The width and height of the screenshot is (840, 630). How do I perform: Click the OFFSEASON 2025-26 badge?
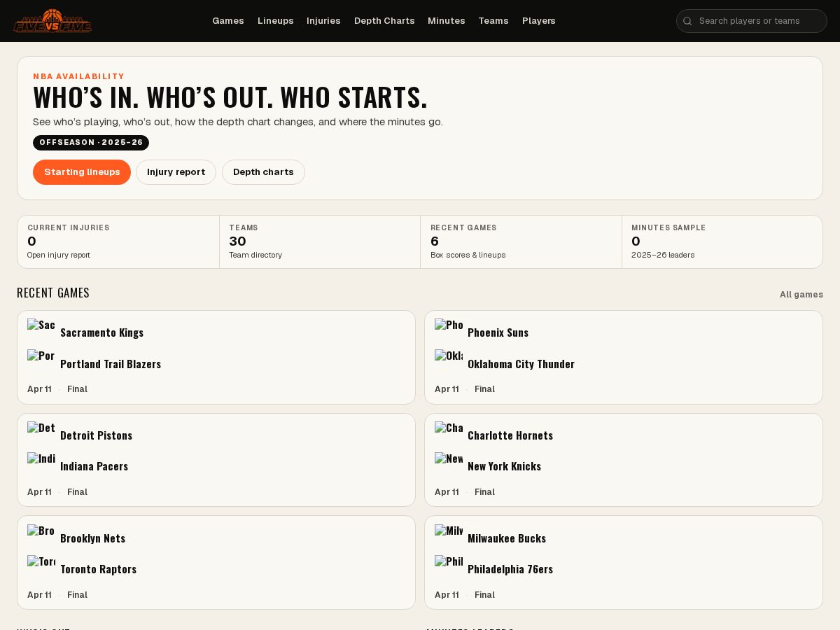[x=91, y=143]
